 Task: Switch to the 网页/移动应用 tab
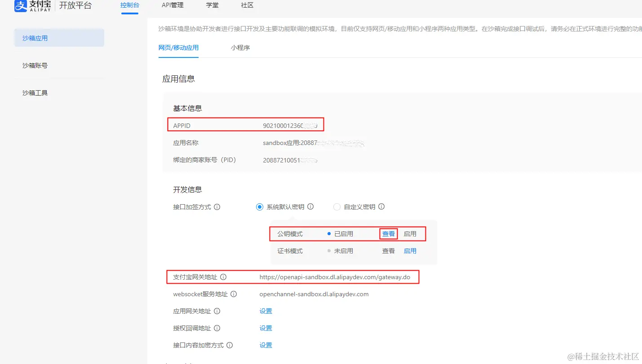click(178, 48)
